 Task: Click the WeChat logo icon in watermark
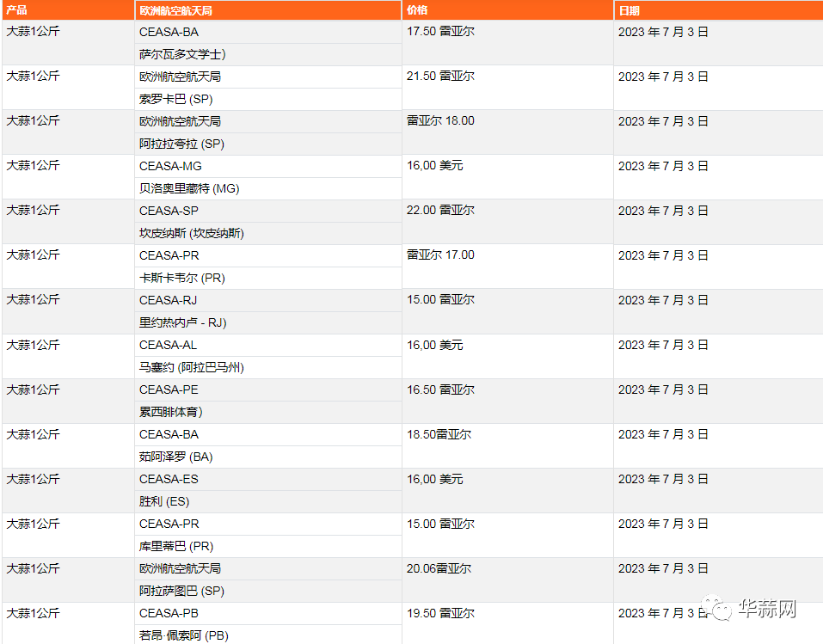tap(716, 608)
